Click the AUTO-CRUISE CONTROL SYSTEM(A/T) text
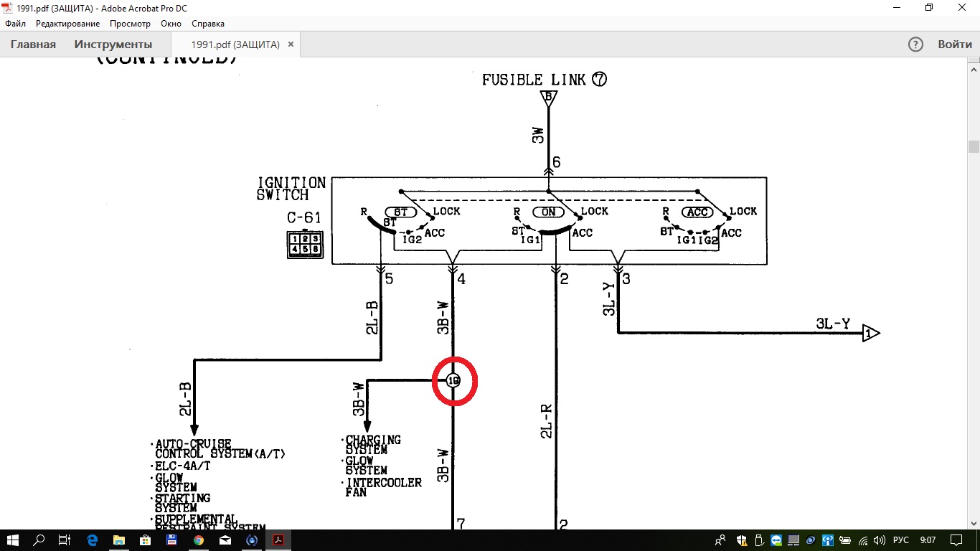This screenshot has height=551, width=980. tap(220, 449)
